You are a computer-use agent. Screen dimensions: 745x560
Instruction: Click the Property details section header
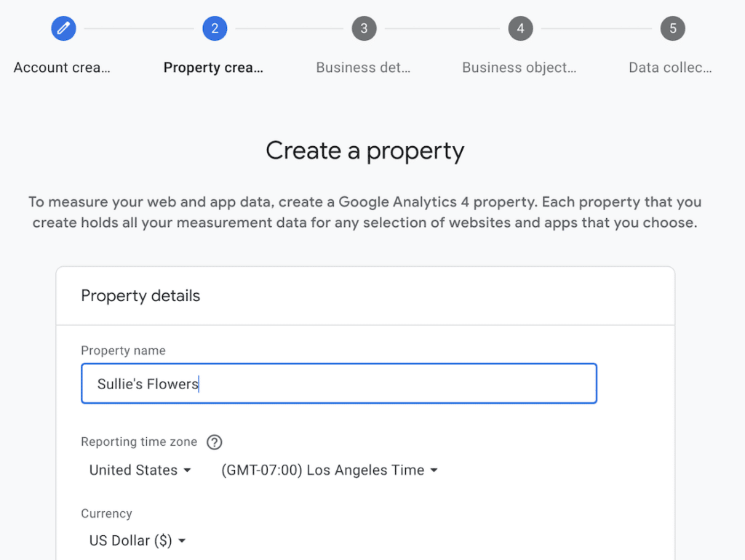pos(140,296)
